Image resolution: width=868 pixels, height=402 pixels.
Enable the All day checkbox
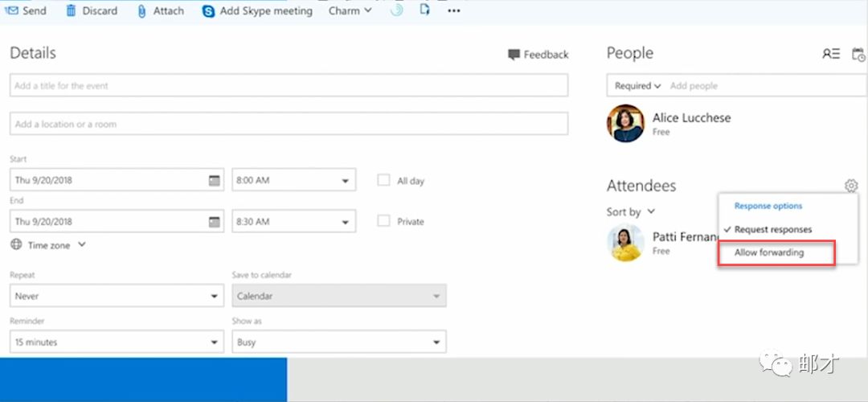[x=384, y=180]
